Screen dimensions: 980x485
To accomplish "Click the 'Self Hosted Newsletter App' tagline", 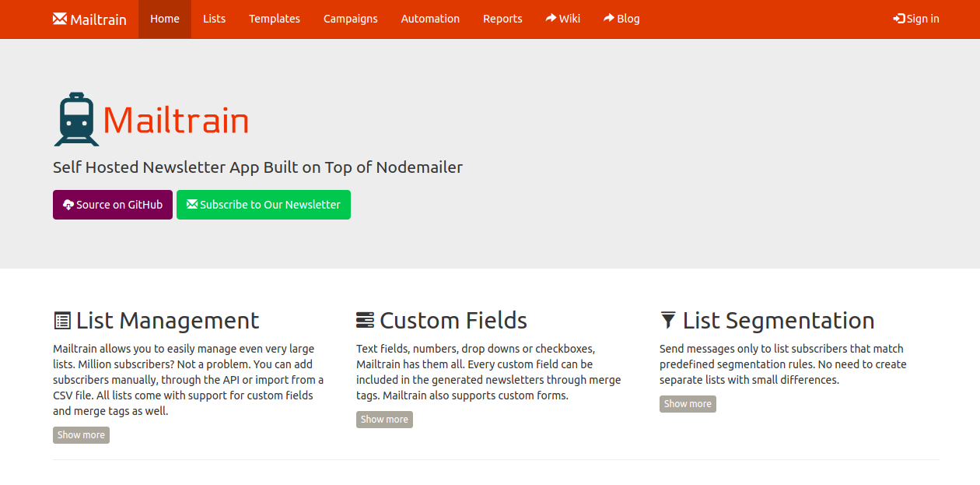I will point(257,167).
